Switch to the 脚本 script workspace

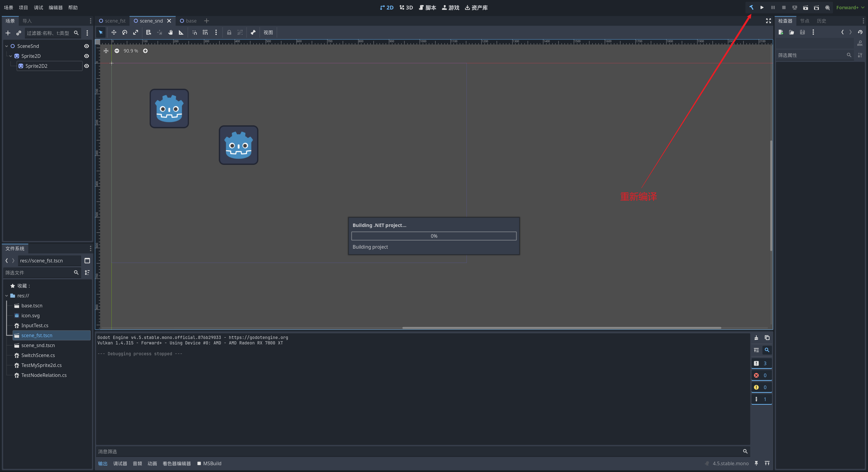[427, 7]
